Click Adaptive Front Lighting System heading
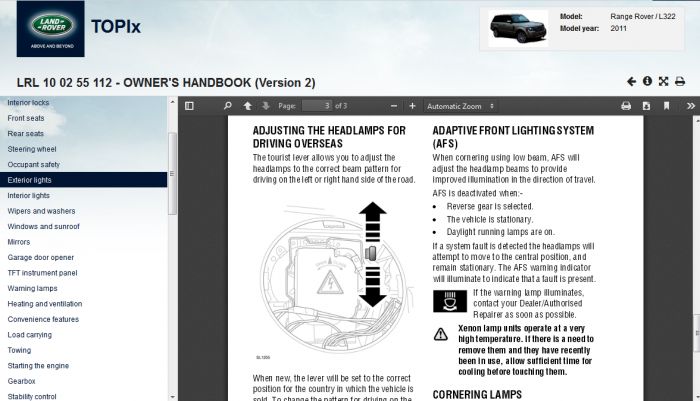Screen dimensions: 700x401 [513, 137]
